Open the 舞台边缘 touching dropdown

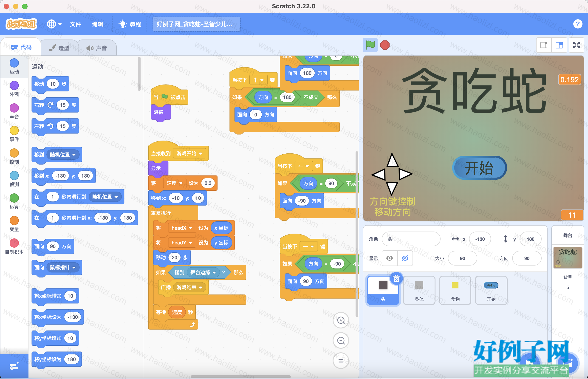[203, 272]
